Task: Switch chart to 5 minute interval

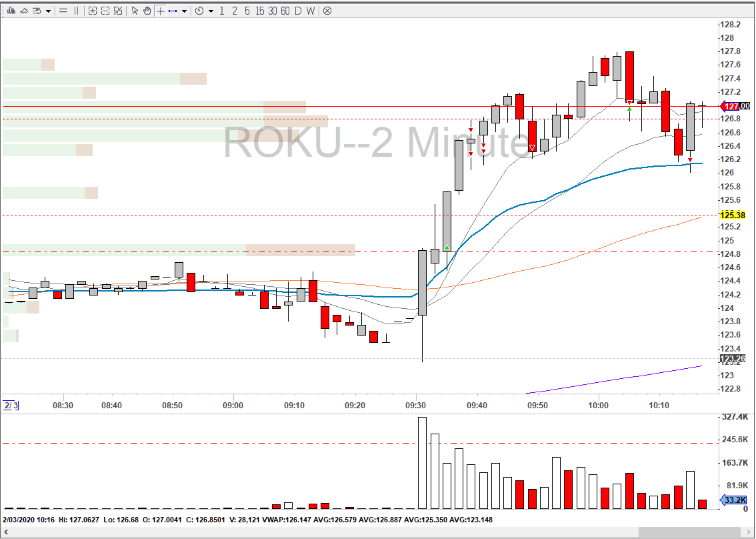Action: coord(247,11)
